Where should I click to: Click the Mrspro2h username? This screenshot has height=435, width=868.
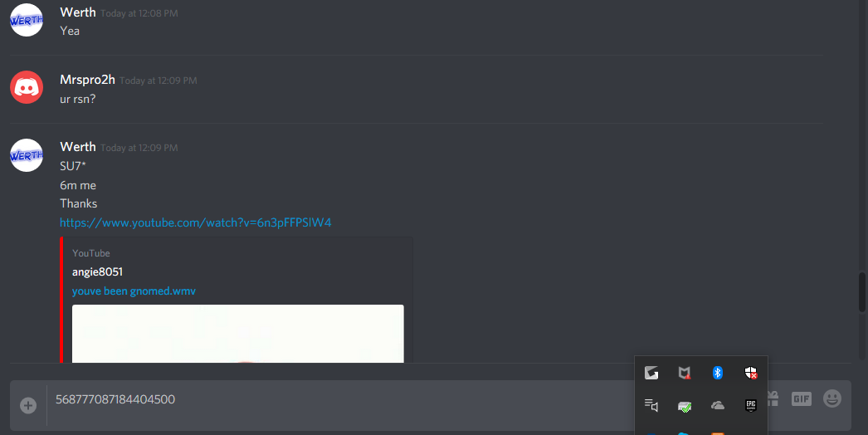tap(87, 80)
